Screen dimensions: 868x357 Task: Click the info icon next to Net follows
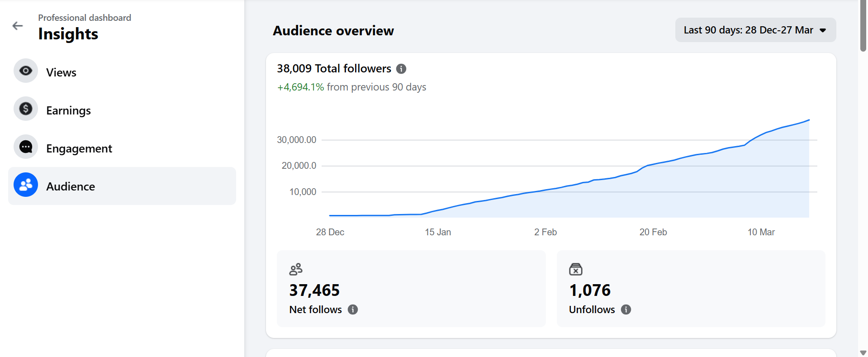353,309
